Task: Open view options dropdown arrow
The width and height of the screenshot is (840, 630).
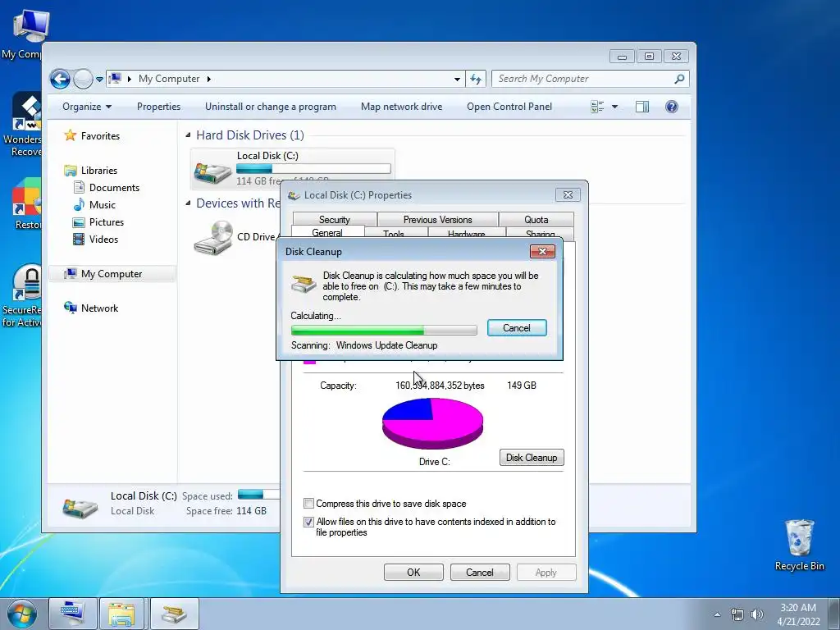Action: tap(614, 107)
